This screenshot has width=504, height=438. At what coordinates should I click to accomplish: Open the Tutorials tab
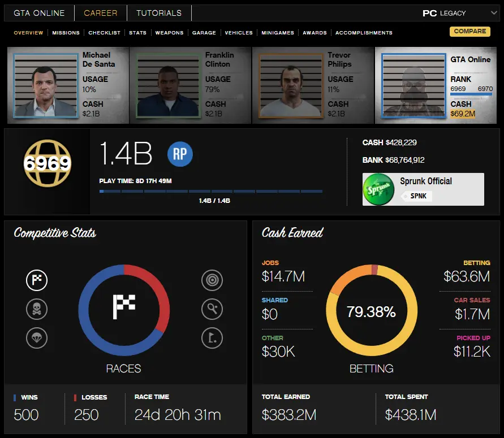point(159,13)
